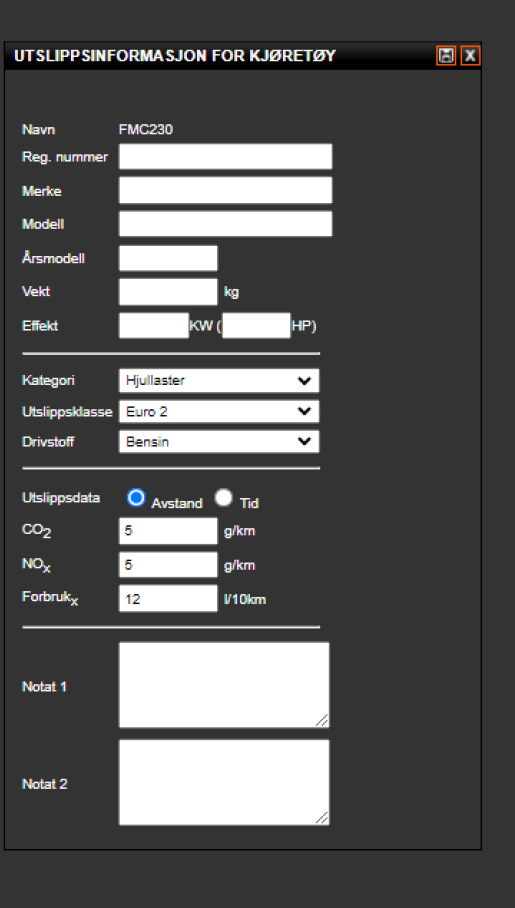Select the Tid radio button

point(224,497)
